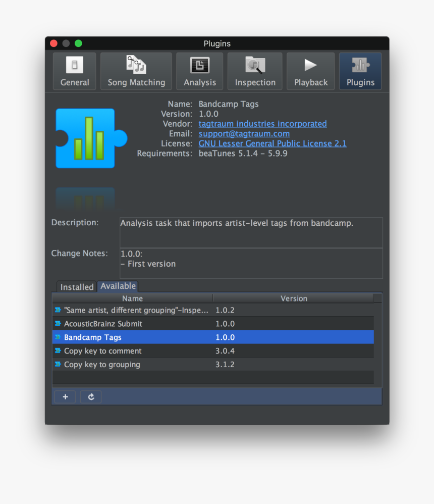Open the Song Matching preferences pane

(x=136, y=71)
